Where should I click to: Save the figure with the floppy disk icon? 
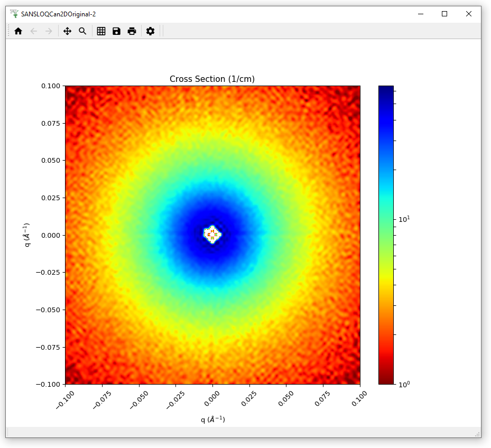coord(116,31)
